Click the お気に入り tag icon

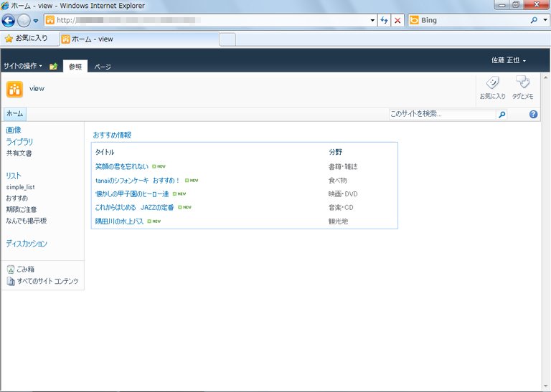492,87
